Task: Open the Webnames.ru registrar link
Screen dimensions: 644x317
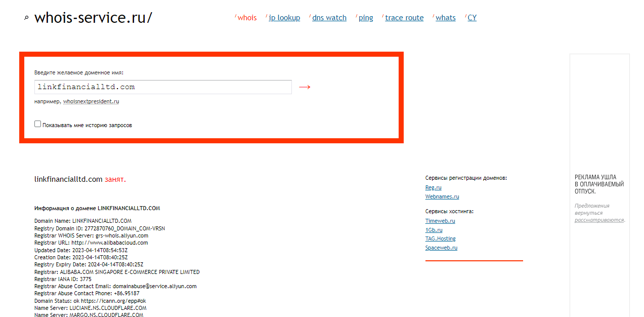Action: [x=442, y=196]
